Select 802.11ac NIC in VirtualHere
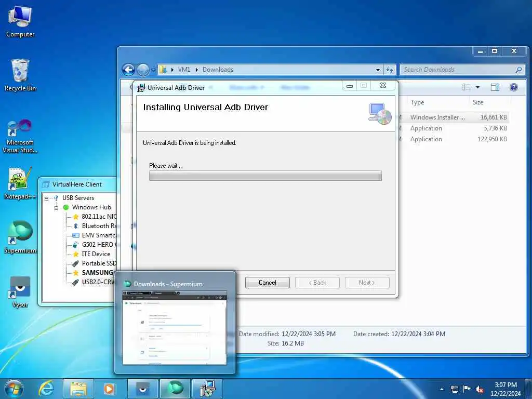 (95, 217)
